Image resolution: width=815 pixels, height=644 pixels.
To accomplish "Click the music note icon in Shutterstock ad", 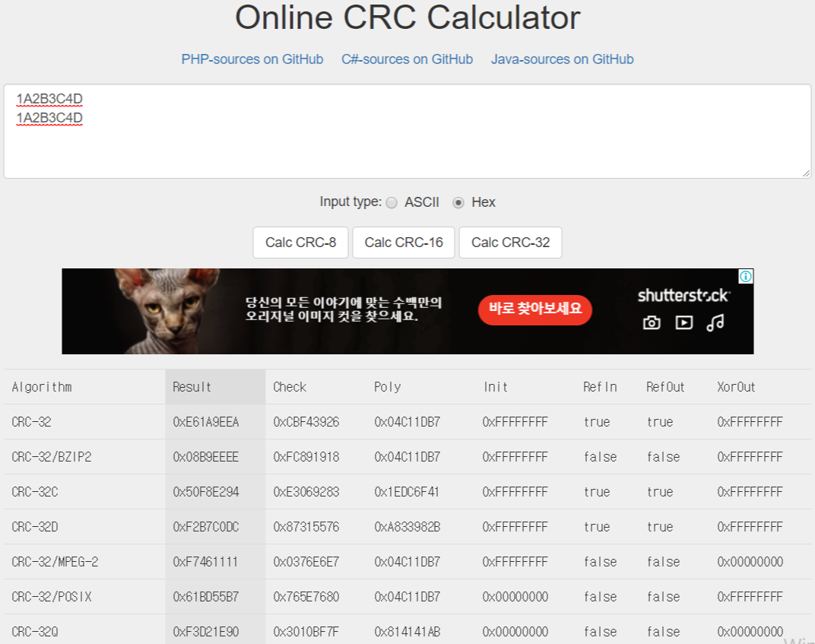I will (715, 323).
